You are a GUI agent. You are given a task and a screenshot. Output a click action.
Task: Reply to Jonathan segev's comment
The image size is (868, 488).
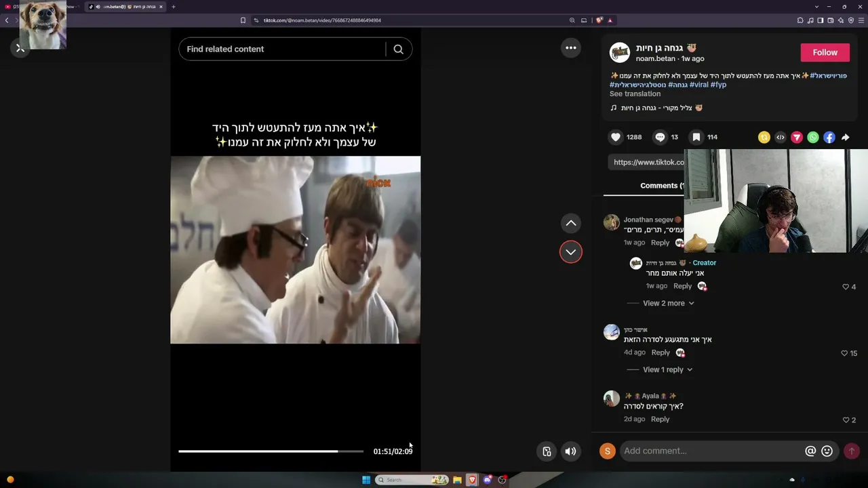tap(660, 243)
